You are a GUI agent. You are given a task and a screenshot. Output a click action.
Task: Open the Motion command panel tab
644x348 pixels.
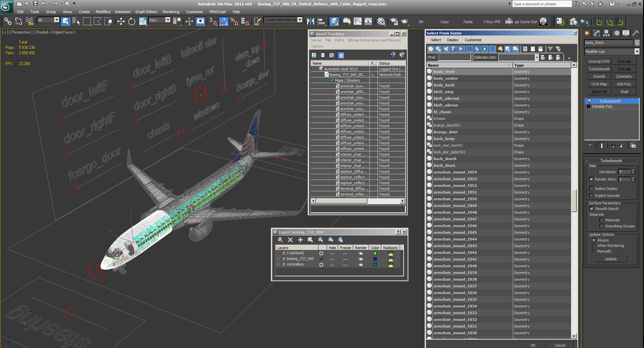(x=617, y=33)
